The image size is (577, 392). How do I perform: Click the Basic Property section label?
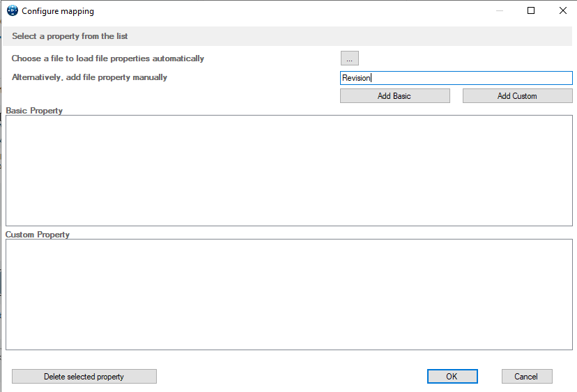[34, 111]
